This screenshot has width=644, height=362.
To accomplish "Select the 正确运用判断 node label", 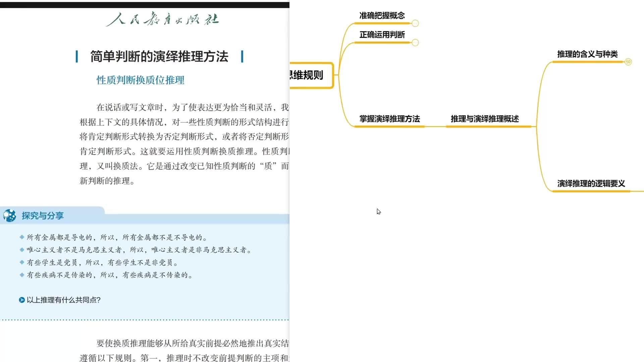I will click(382, 35).
